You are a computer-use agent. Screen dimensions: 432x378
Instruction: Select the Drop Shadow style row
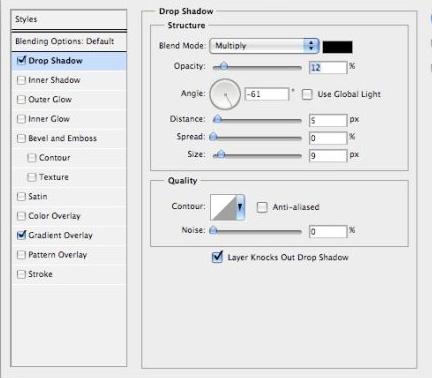click(69, 61)
